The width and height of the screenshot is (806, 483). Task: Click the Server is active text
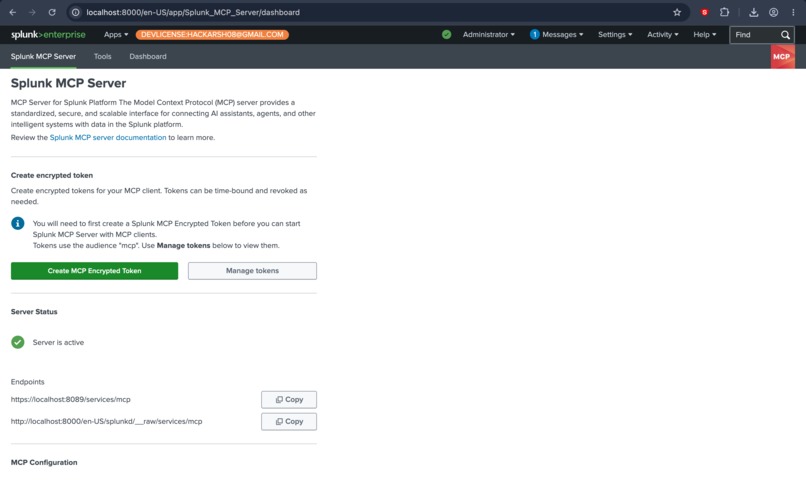click(x=58, y=342)
